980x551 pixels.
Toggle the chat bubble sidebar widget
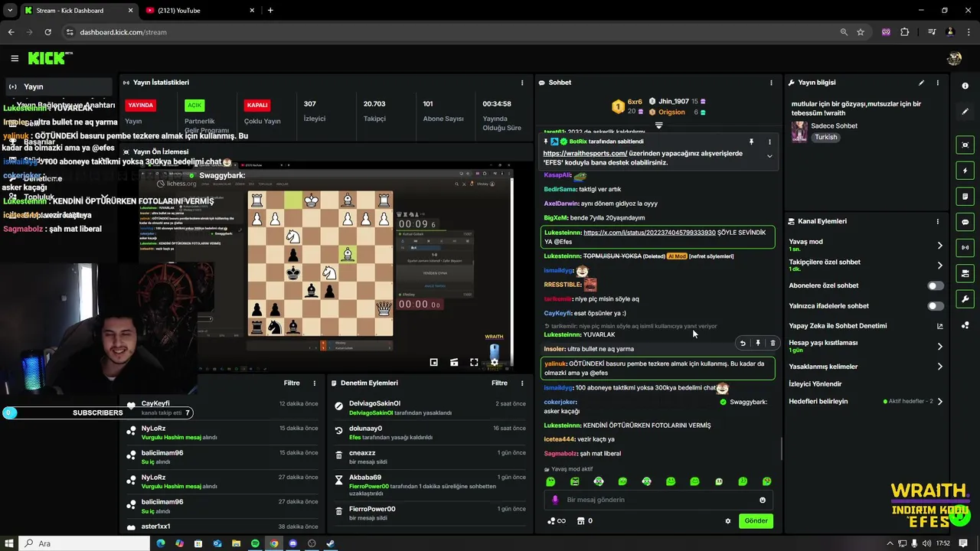(x=965, y=222)
